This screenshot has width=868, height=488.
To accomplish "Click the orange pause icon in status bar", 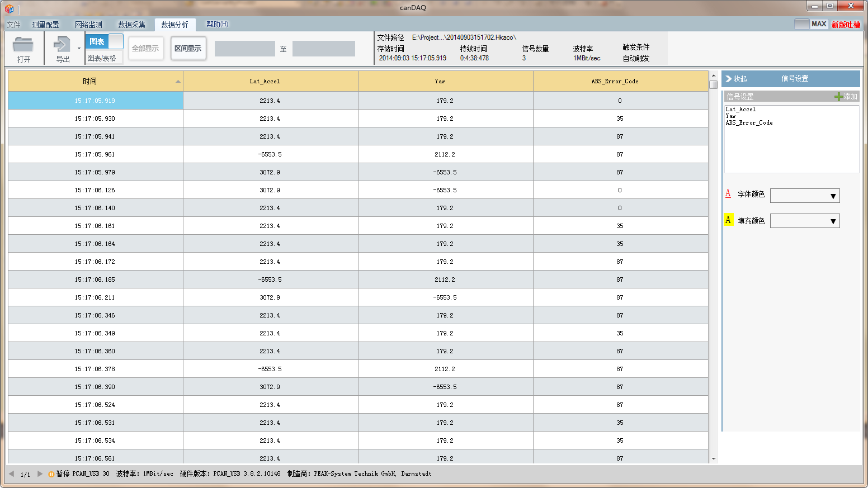I will click(51, 474).
